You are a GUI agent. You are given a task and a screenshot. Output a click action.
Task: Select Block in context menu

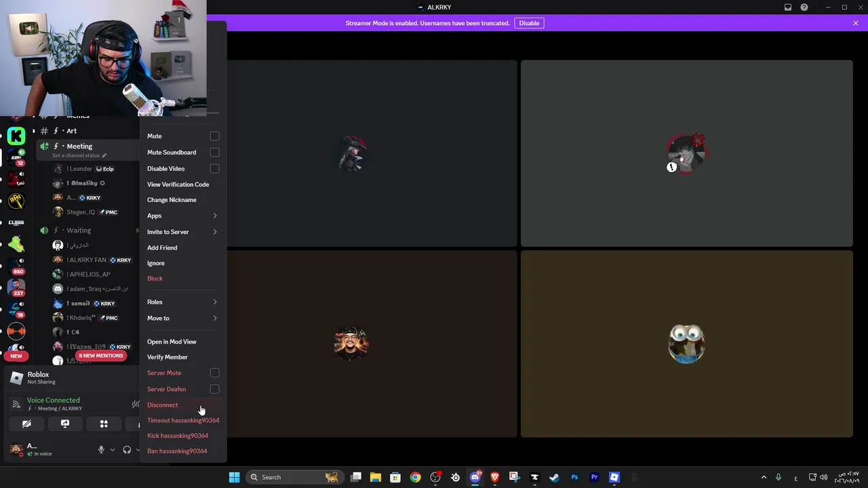pyautogui.click(x=155, y=279)
